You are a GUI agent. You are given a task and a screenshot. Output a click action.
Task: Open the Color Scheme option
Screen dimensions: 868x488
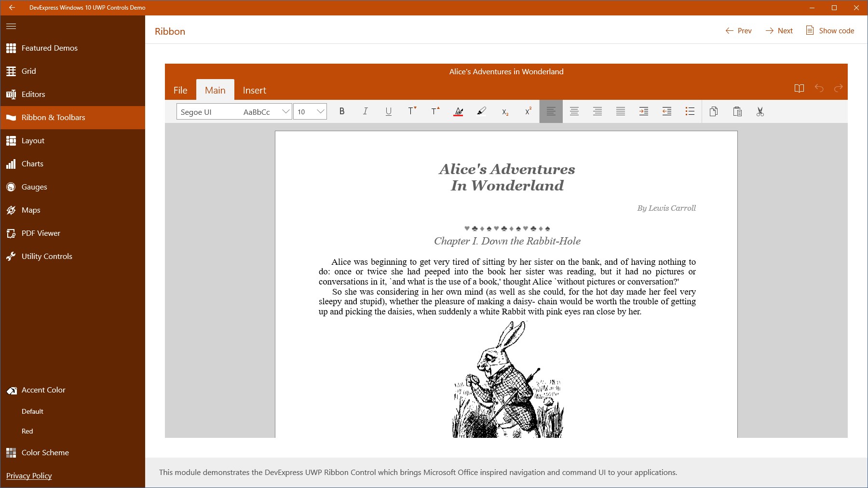pyautogui.click(x=73, y=453)
